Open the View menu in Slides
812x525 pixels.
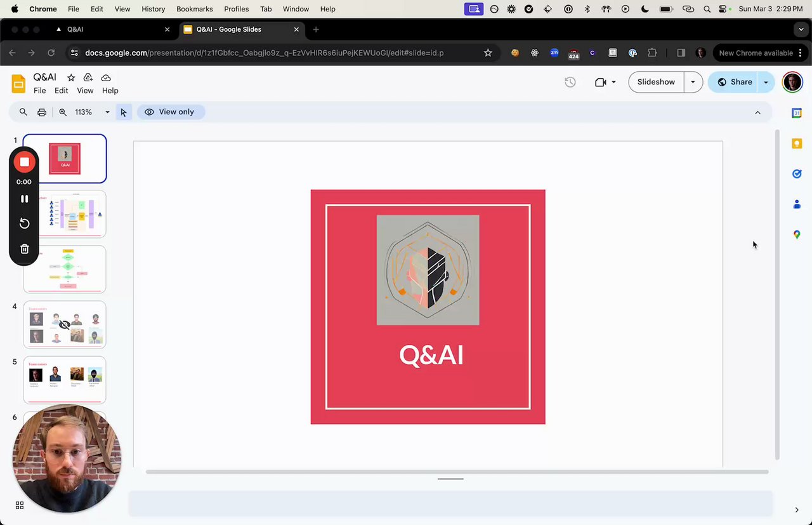[85, 91]
